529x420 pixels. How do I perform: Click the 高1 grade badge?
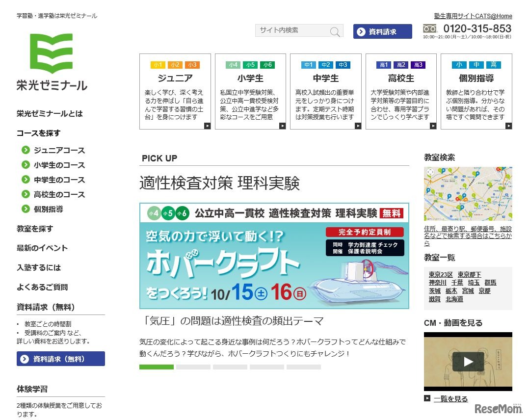[x=384, y=65]
